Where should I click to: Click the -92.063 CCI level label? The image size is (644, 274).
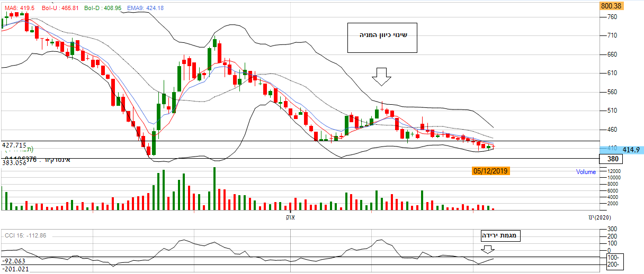(14, 261)
